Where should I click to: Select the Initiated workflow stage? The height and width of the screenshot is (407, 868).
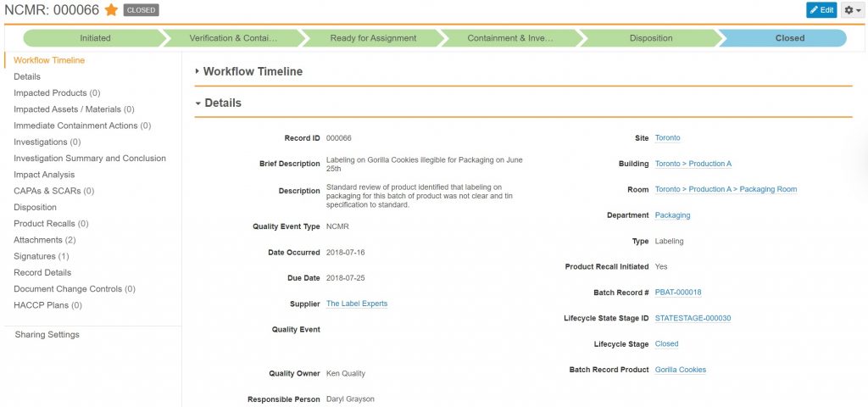pyautogui.click(x=95, y=38)
